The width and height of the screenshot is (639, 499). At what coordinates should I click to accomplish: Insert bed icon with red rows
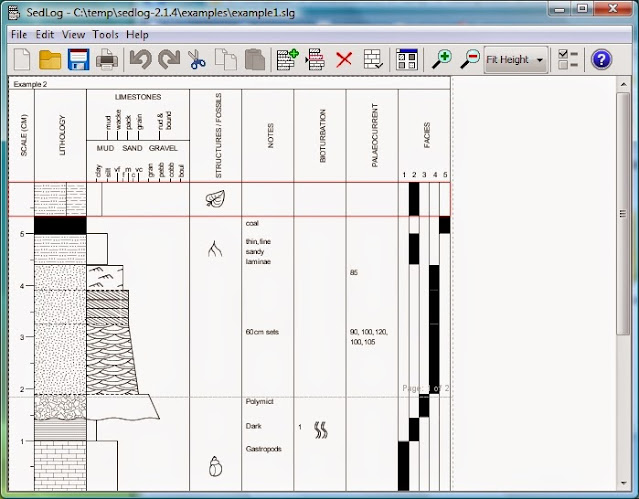(315, 60)
